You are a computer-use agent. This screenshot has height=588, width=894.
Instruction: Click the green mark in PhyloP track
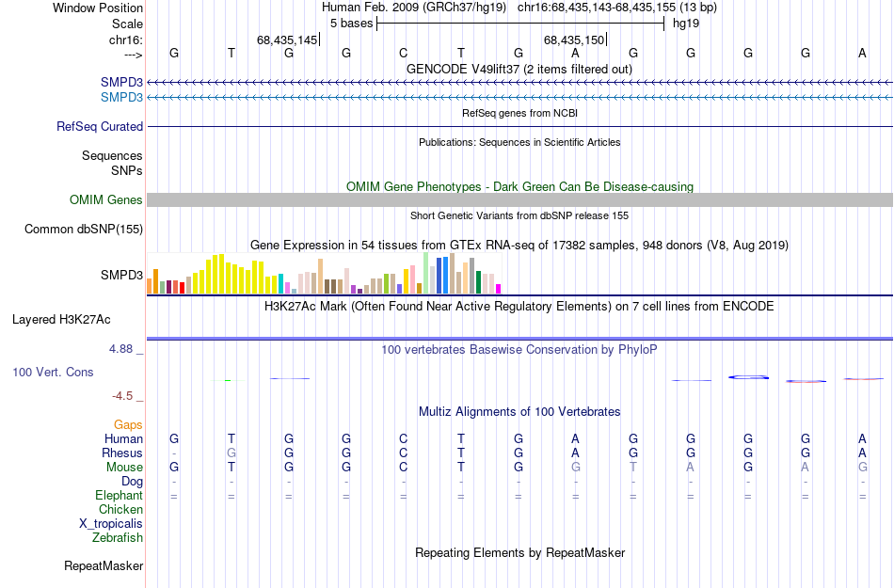click(228, 380)
